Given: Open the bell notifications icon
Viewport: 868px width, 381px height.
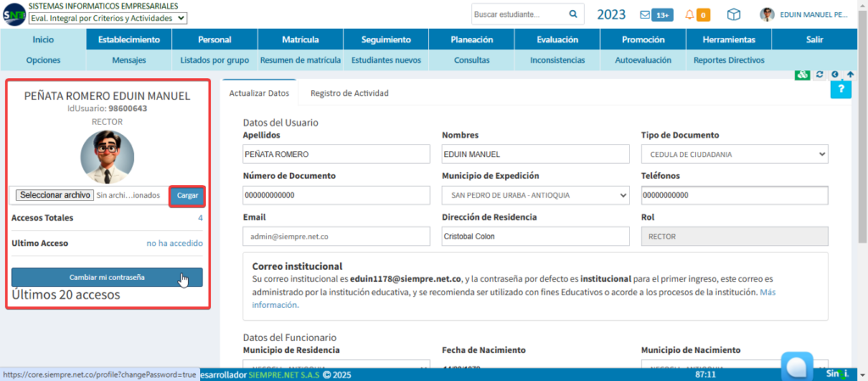Looking at the screenshot, I should [x=689, y=15].
